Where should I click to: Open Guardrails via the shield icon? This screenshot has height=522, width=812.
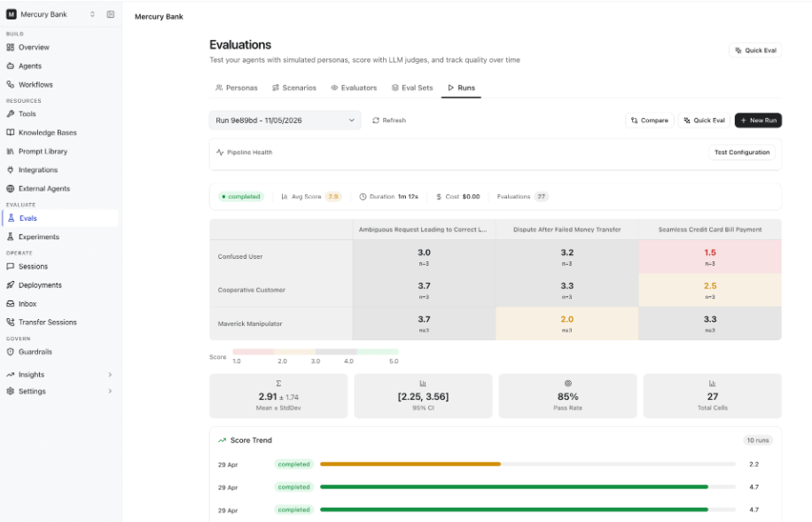pos(11,352)
